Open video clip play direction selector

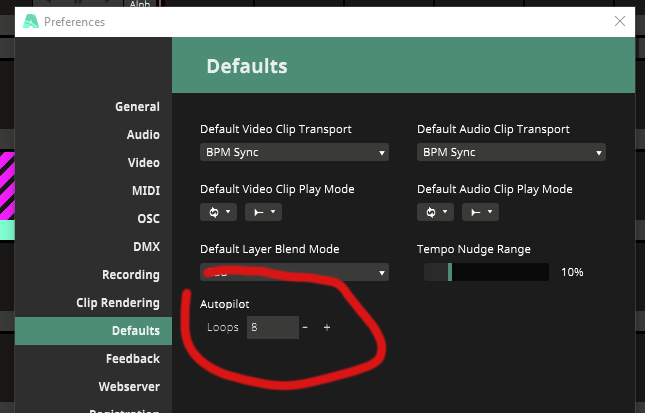pos(263,212)
